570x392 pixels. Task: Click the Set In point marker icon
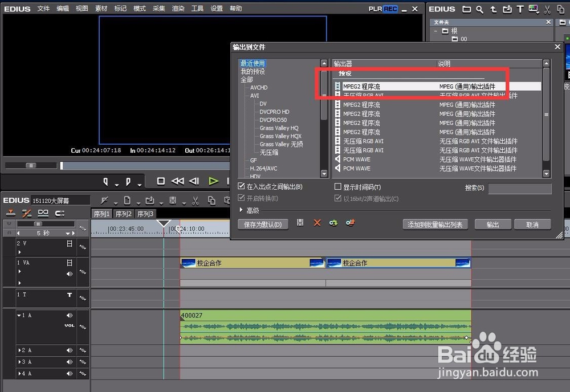105,181
